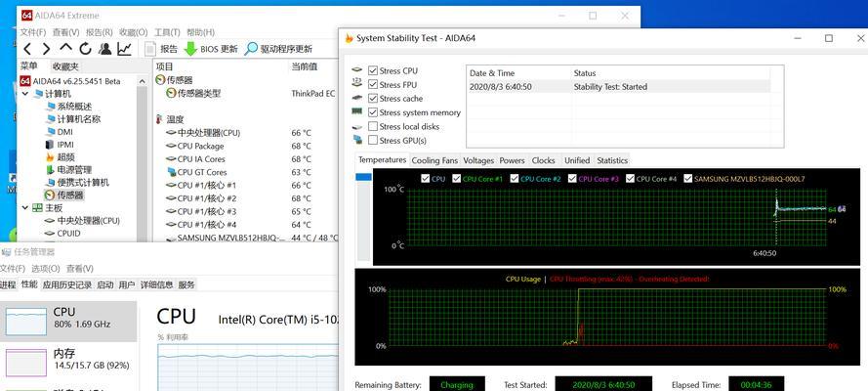Open the graph chart icon in AIDA64 toolbar
Screen dimensions: 868x391
125,49
